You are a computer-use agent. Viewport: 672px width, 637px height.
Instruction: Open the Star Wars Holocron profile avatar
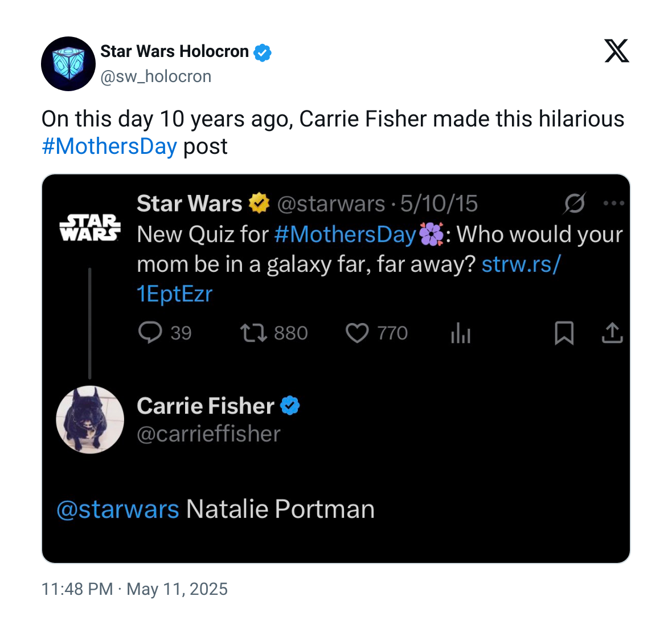[x=68, y=63]
